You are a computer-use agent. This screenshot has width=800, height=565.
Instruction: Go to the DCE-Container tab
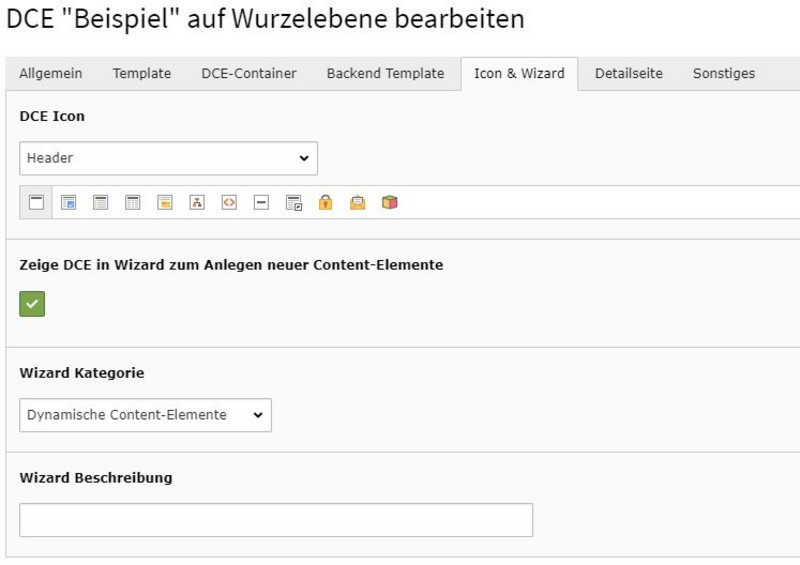(x=248, y=73)
